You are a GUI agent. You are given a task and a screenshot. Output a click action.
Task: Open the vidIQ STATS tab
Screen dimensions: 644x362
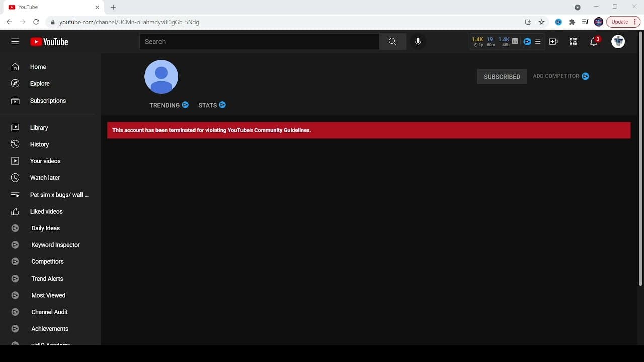tap(212, 105)
